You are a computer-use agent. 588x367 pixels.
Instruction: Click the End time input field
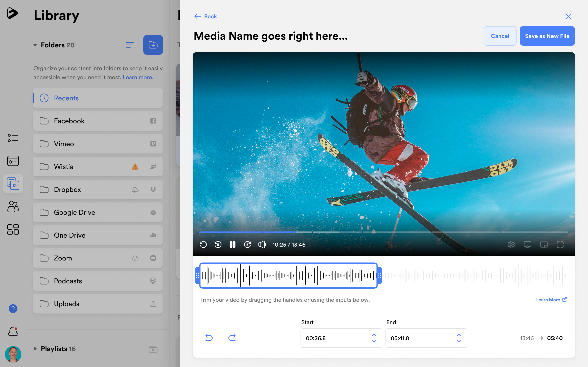coord(426,338)
